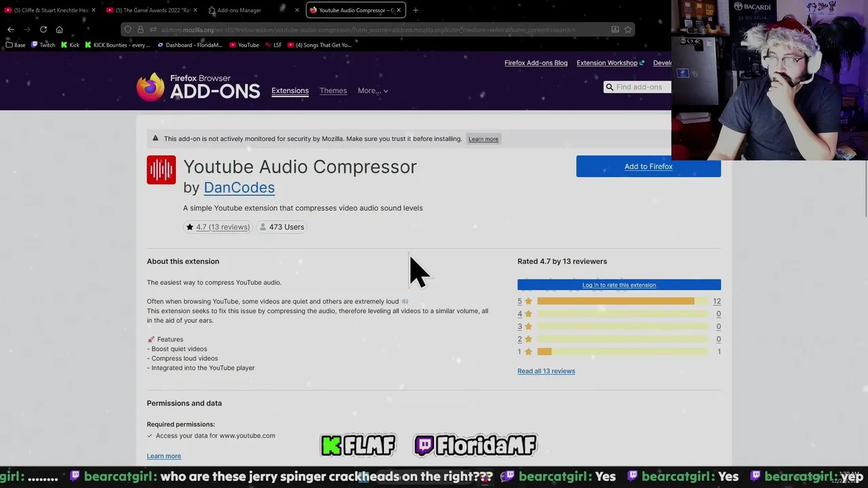Click the padlock site security icon

(140, 30)
